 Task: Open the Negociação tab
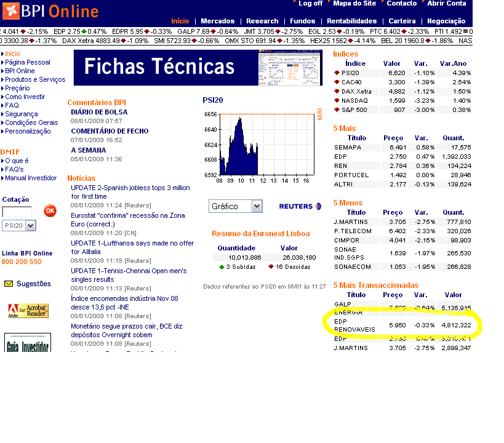pyautogui.click(x=446, y=21)
